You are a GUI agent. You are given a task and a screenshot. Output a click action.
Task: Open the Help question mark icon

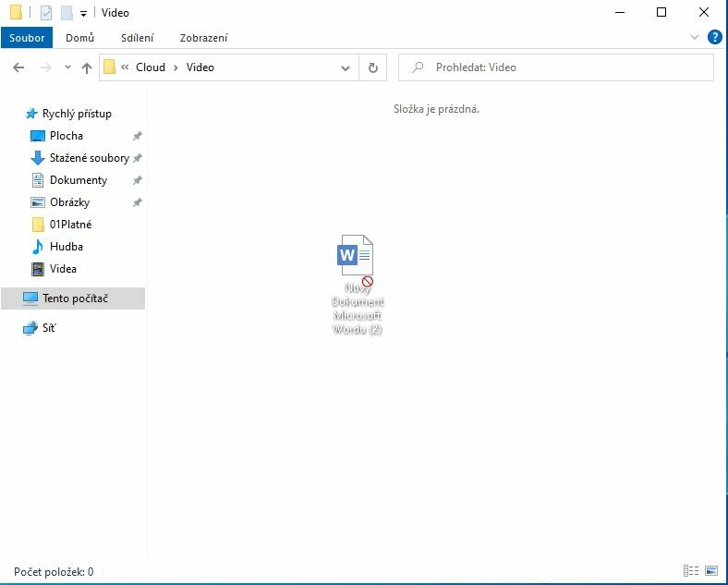714,38
